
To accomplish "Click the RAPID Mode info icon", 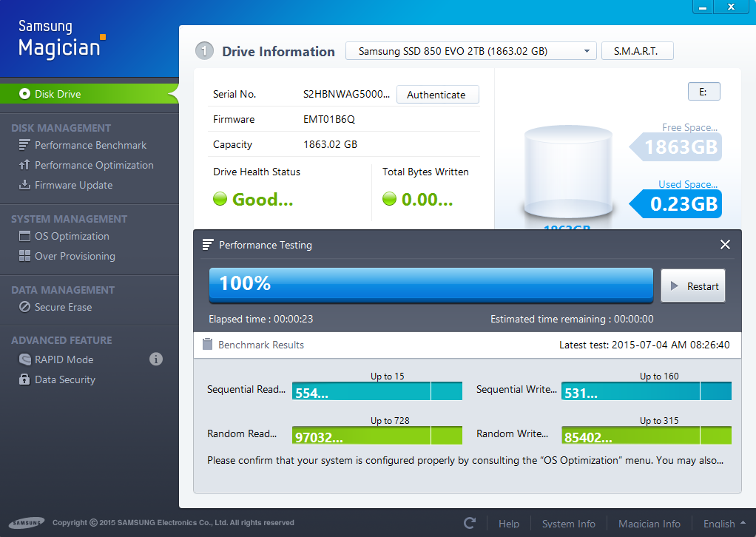I will (156, 359).
